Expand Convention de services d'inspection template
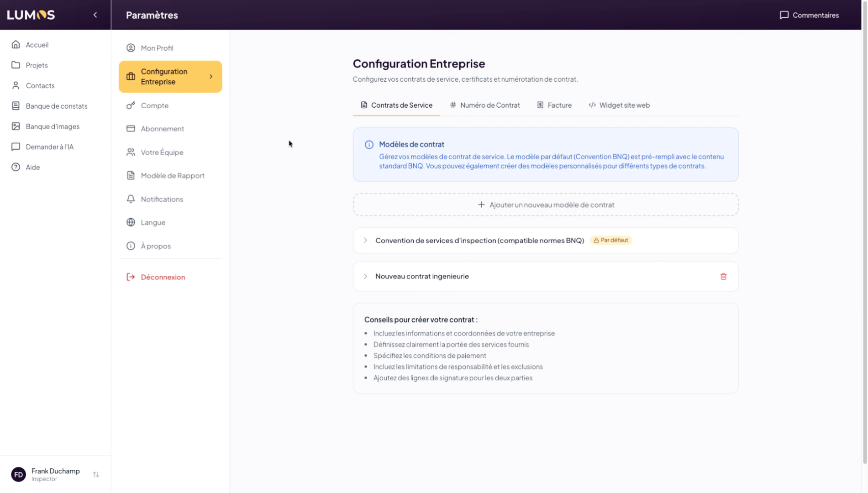868x493 pixels. click(x=365, y=241)
